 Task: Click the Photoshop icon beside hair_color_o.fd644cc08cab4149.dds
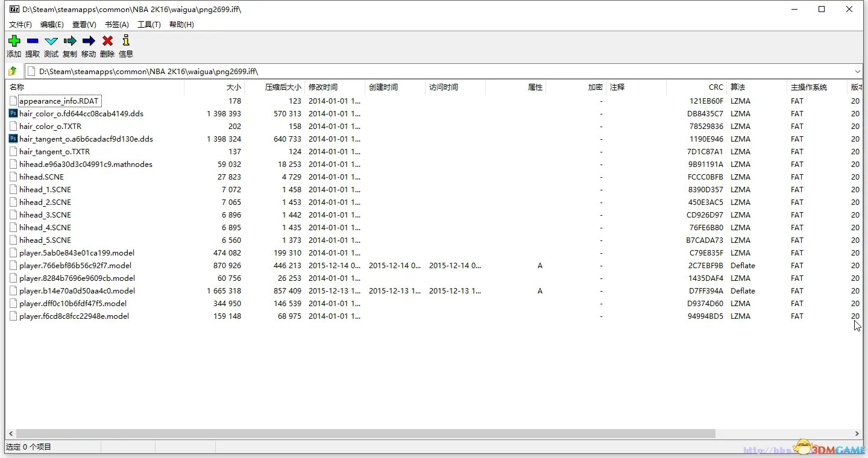(13, 113)
